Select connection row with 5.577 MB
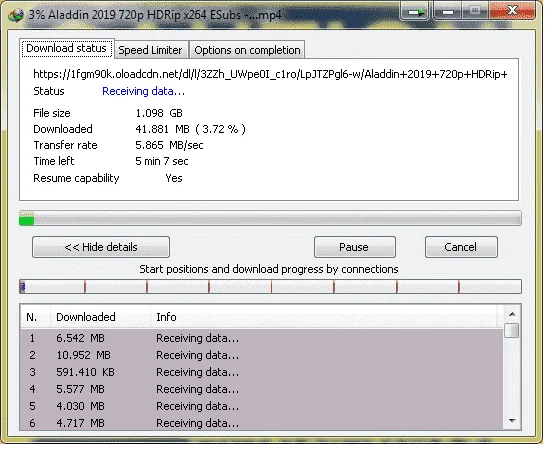 pyautogui.click(x=262, y=389)
